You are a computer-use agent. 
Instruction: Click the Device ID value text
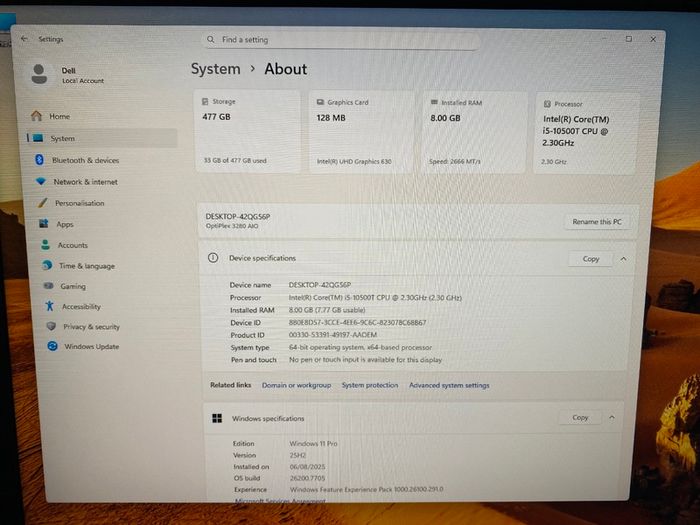357,322
